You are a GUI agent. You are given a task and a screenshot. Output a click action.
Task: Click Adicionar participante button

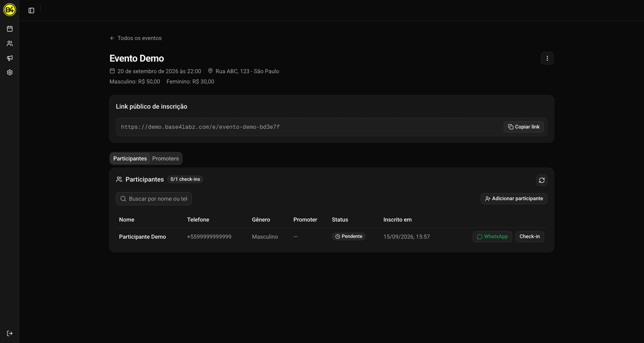[x=514, y=199]
